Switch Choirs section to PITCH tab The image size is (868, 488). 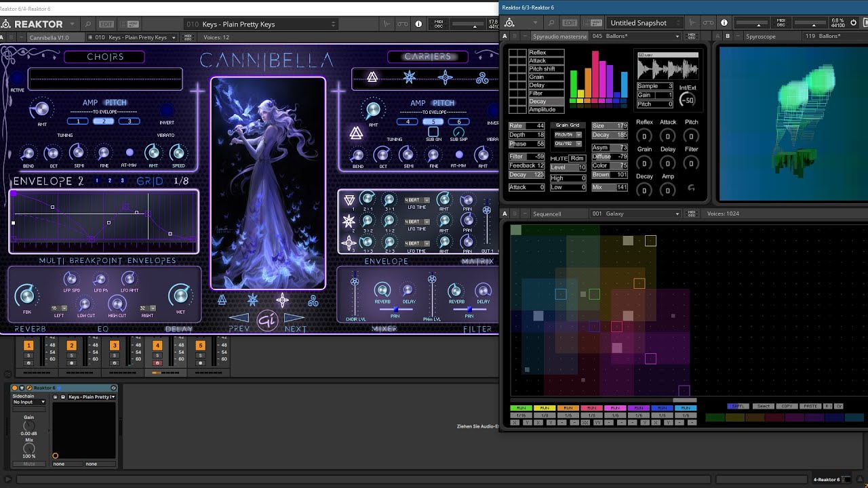(115, 103)
